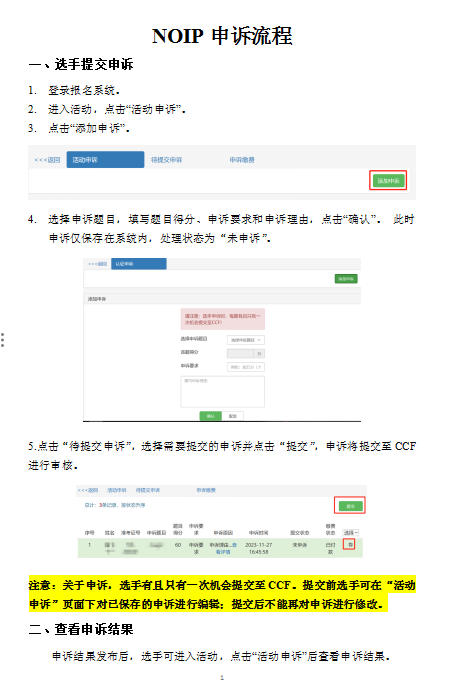Click the pink warning notice in the form image
Viewport: 462px width, 690px height.
tap(223, 319)
